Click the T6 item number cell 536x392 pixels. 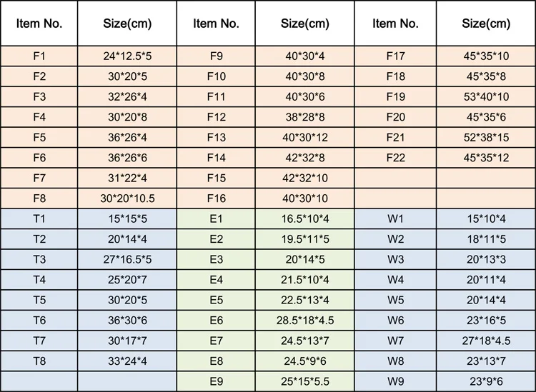39,321
